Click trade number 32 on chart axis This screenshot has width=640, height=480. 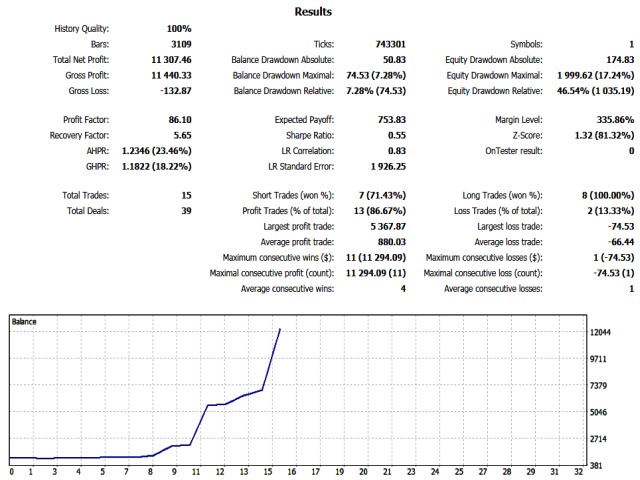point(578,472)
